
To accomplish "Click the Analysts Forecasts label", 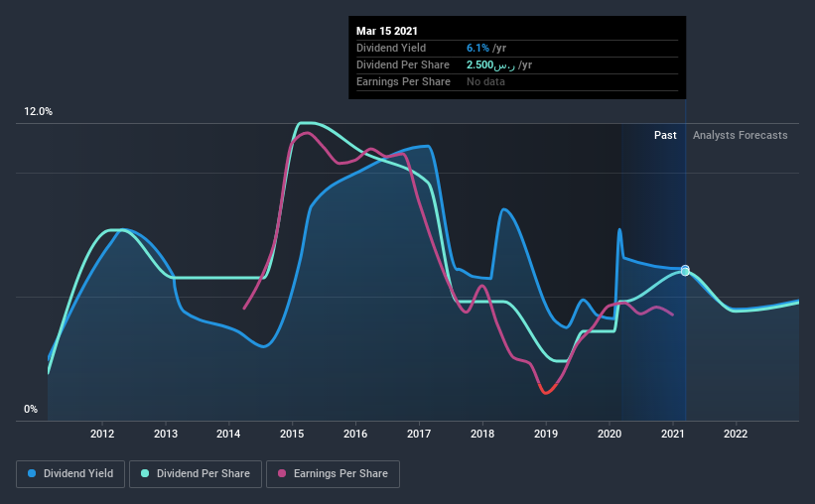I will (x=740, y=135).
